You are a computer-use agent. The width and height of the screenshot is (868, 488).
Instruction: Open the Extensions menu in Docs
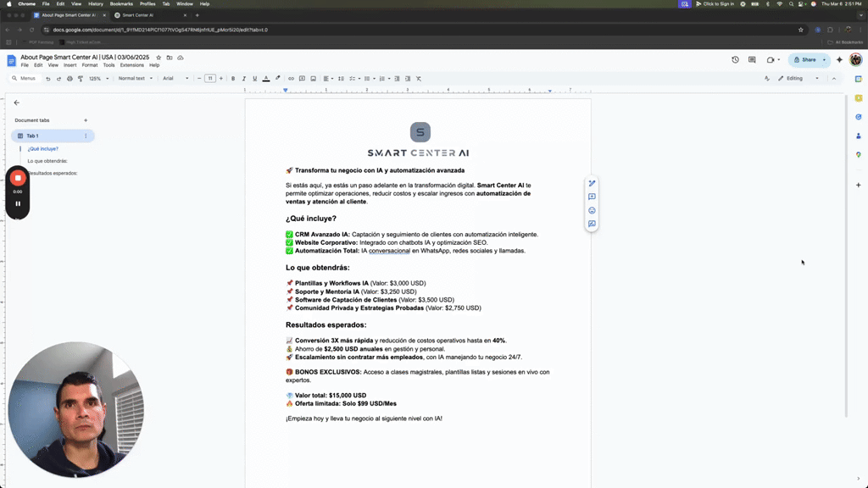click(131, 65)
